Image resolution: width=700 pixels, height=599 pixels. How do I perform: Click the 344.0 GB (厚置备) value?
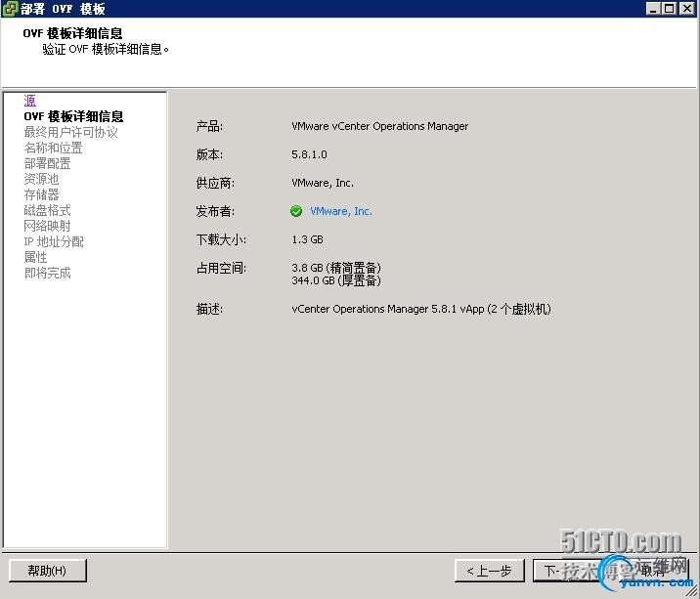click(x=336, y=280)
